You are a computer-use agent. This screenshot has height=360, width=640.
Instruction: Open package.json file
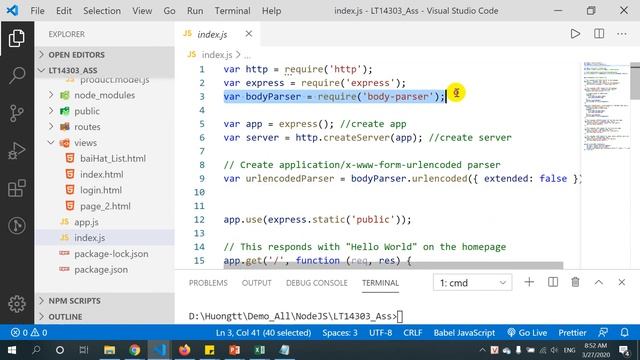tap(101, 270)
